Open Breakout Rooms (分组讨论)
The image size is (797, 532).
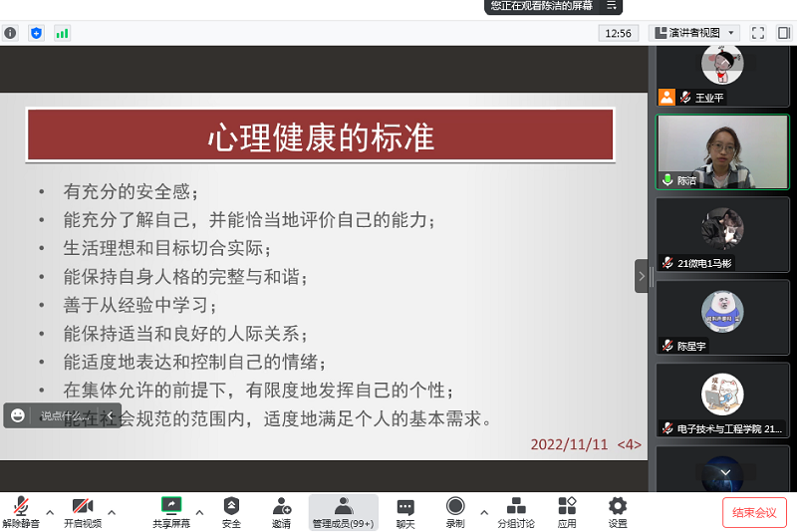pyautogui.click(x=516, y=512)
